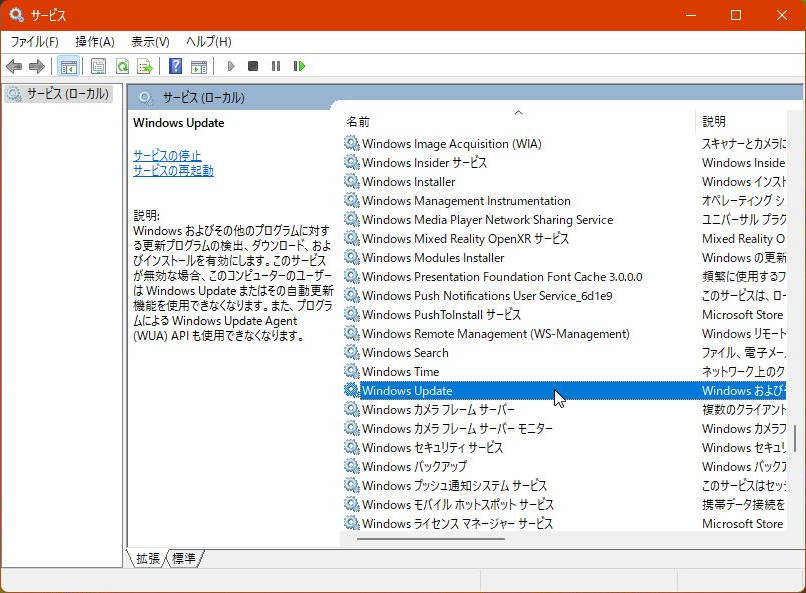Screen dimensions: 806x593
Task: Open the Properties toolbar icon
Action: (x=98, y=66)
